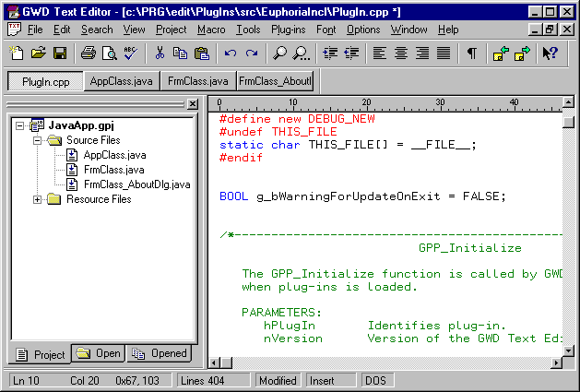Click the New file toolbar icon
The height and width of the screenshot is (392, 580).
click(16, 53)
